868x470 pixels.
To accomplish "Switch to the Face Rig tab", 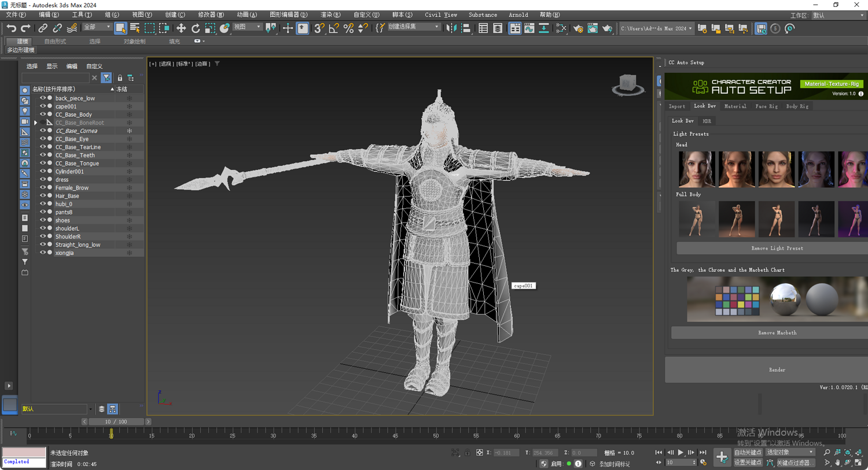I will [x=766, y=106].
